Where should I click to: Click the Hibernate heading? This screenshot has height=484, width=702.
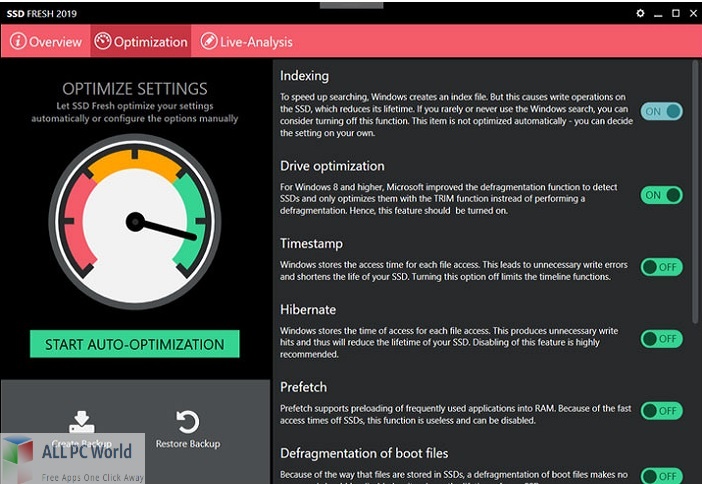[x=308, y=309]
